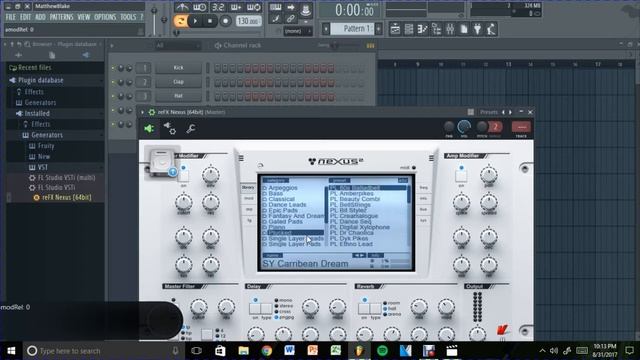Click the previous preset arrow in the Nexus title bar

pyautogui.click(x=503, y=112)
